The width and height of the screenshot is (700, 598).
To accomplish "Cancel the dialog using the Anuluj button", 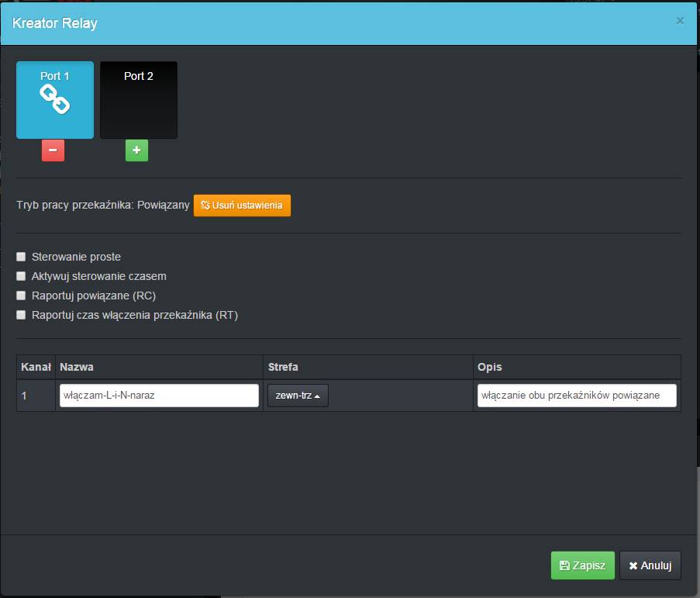I will 650,565.
